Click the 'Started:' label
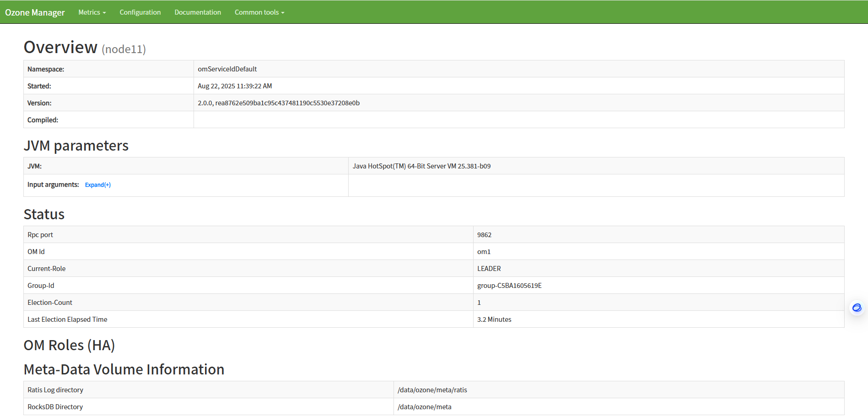The height and width of the screenshot is (417, 868). point(39,86)
